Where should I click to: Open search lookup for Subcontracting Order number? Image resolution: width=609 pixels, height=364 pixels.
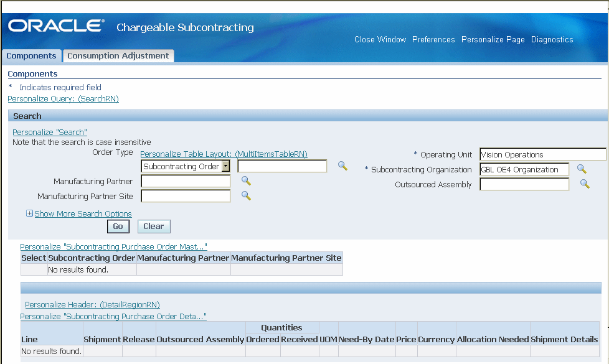(x=342, y=166)
